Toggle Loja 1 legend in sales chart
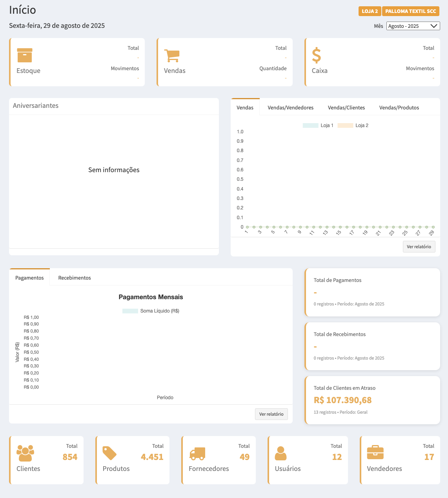Viewport: 448px width, 498px height. pyautogui.click(x=318, y=125)
